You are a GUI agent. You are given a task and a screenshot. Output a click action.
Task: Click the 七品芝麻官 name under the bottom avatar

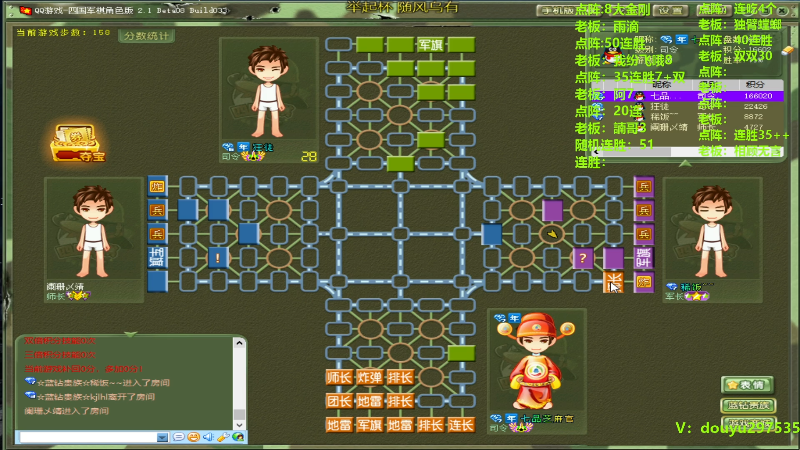point(547,419)
